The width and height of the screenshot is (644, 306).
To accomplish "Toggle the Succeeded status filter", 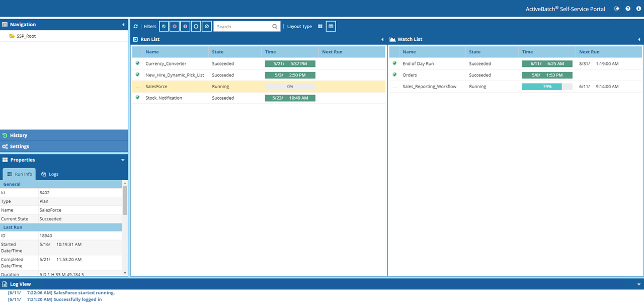I will click(x=164, y=26).
